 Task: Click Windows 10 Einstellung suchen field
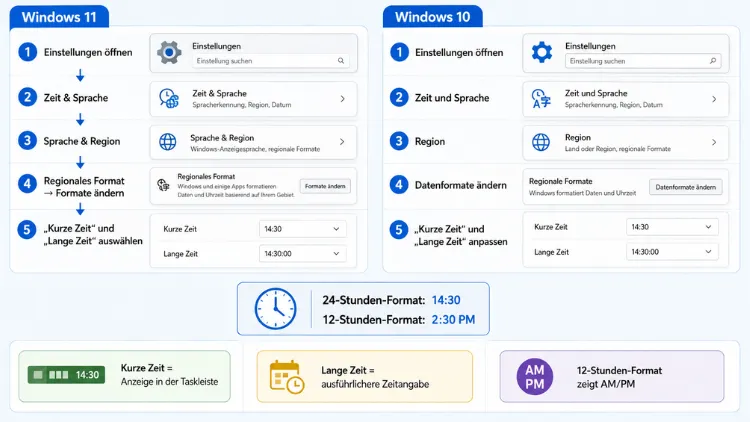tap(643, 61)
